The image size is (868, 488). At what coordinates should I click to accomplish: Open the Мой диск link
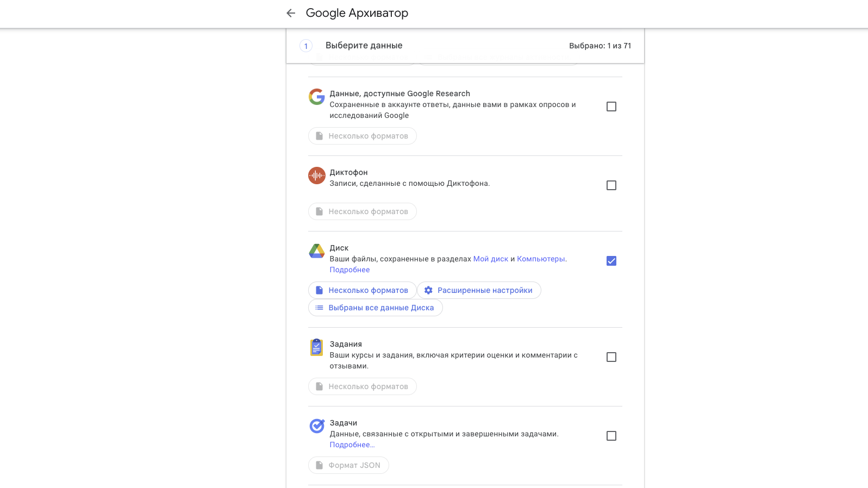[491, 259]
